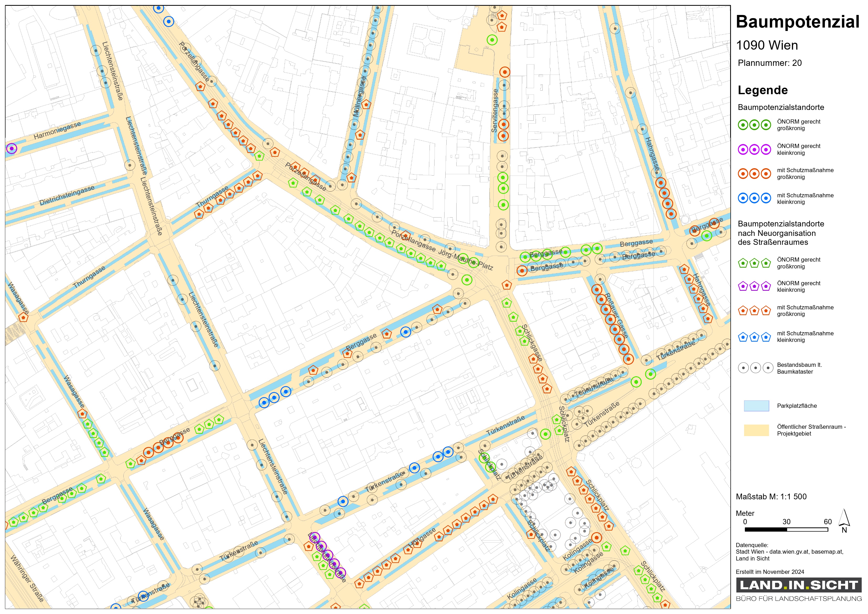
Task: Click the meter scale bar
Action: coord(786,530)
